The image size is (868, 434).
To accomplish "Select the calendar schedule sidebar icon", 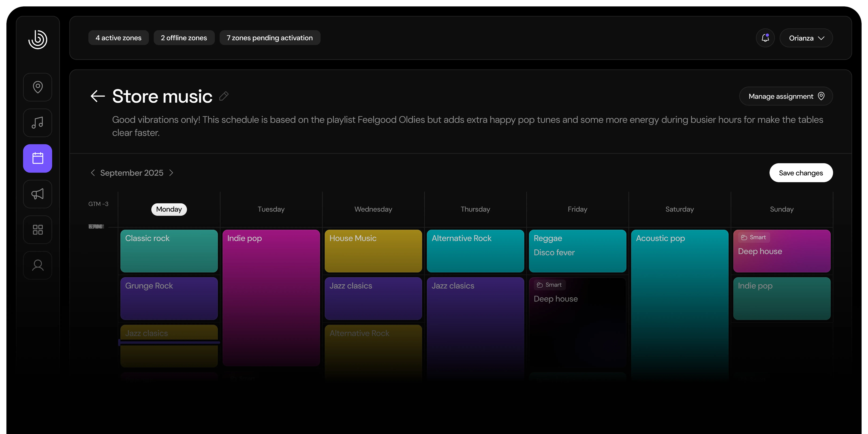I will click(x=38, y=158).
